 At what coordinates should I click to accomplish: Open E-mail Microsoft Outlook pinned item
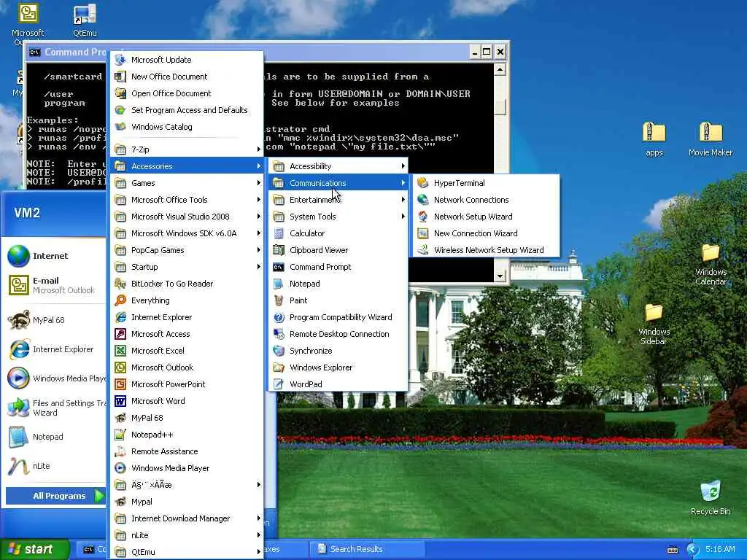(55, 285)
